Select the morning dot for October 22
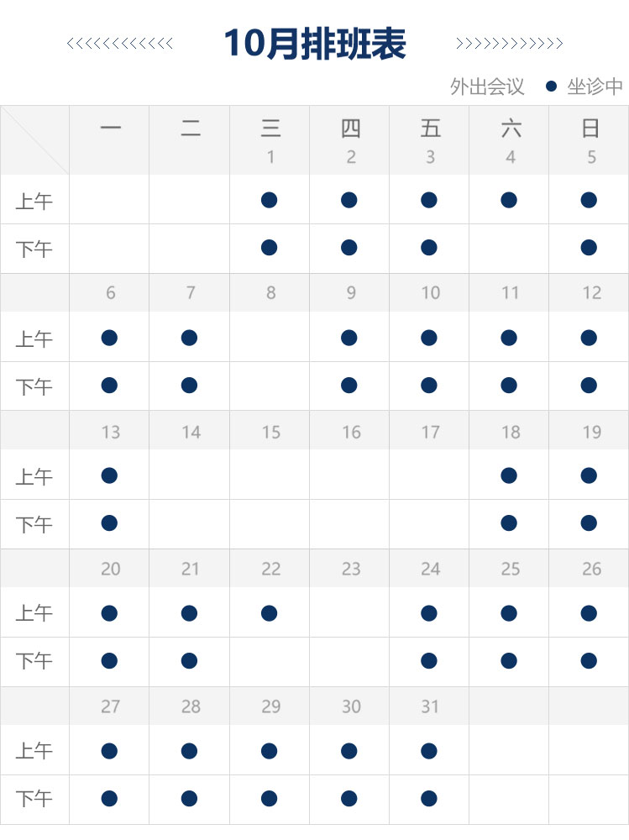 269,613
